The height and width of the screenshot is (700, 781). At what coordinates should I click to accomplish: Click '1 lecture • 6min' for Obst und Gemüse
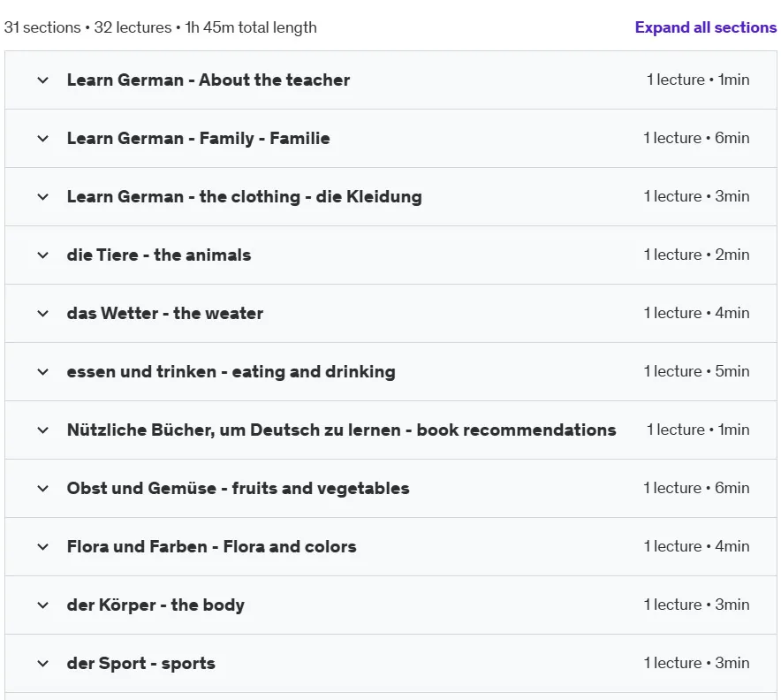point(696,488)
